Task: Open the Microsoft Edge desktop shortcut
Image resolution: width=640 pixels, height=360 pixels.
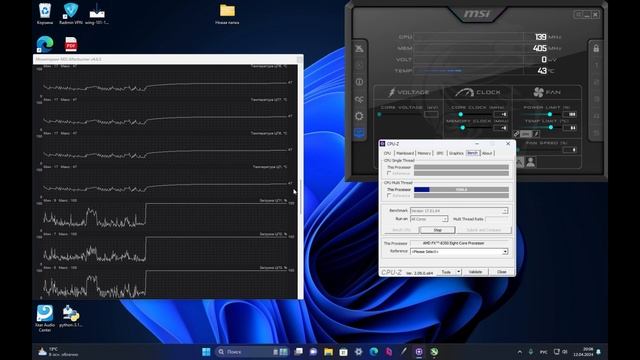Action: (45, 44)
